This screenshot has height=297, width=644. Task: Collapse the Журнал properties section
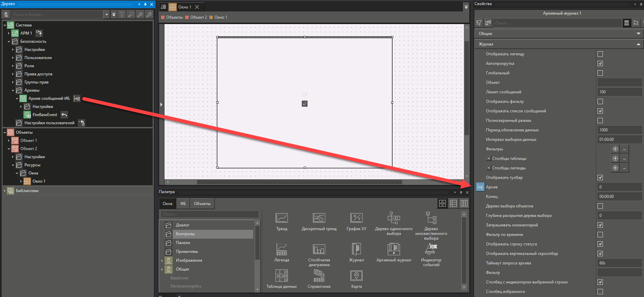[x=638, y=44]
